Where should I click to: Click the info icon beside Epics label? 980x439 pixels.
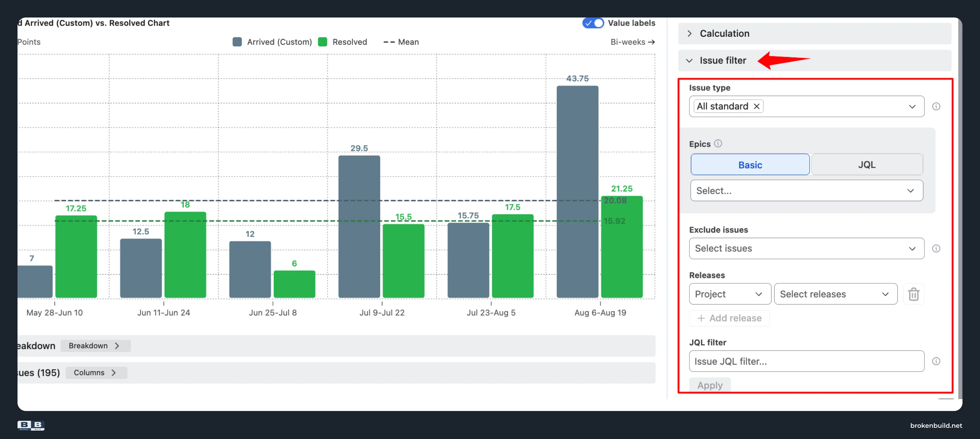point(717,144)
